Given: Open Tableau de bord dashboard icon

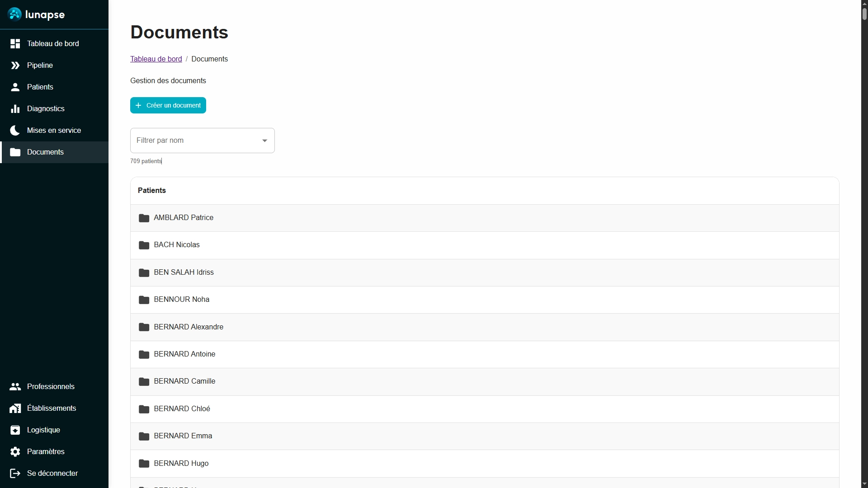Looking at the screenshot, I should click(15, 43).
